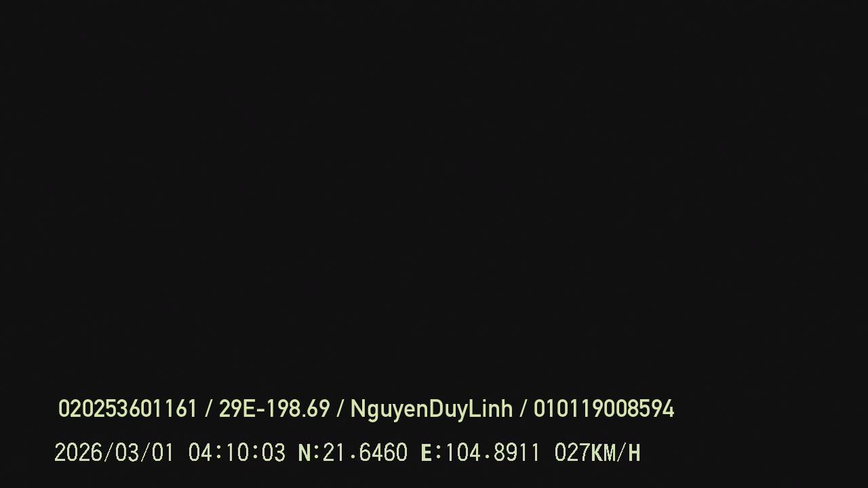
Task: Select the hour 04 in the timestamp
Action: pyautogui.click(x=201, y=453)
